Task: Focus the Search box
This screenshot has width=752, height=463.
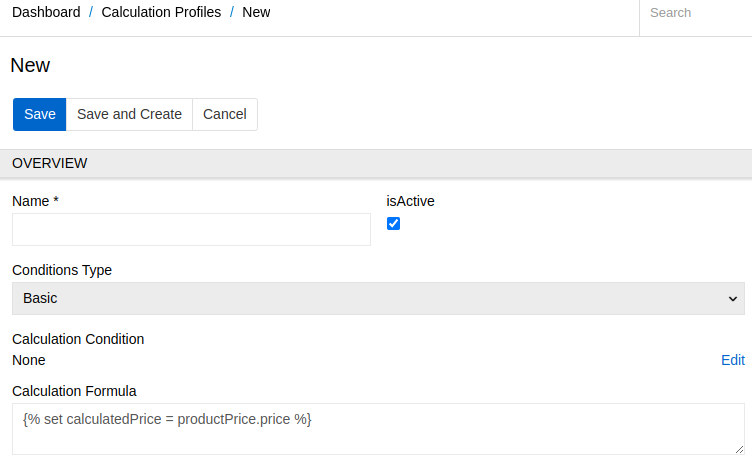Action: [x=695, y=14]
